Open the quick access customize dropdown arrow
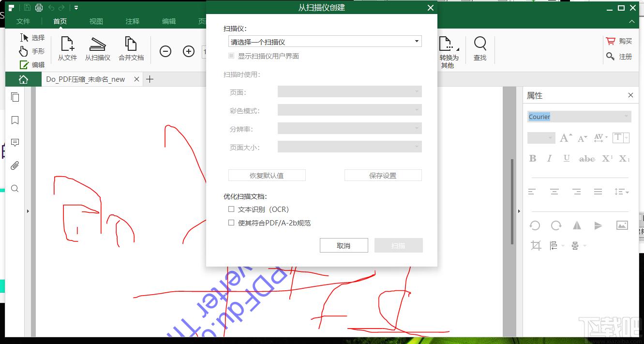The width and height of the screenshot is (644, 344). (x=76, y=8)
